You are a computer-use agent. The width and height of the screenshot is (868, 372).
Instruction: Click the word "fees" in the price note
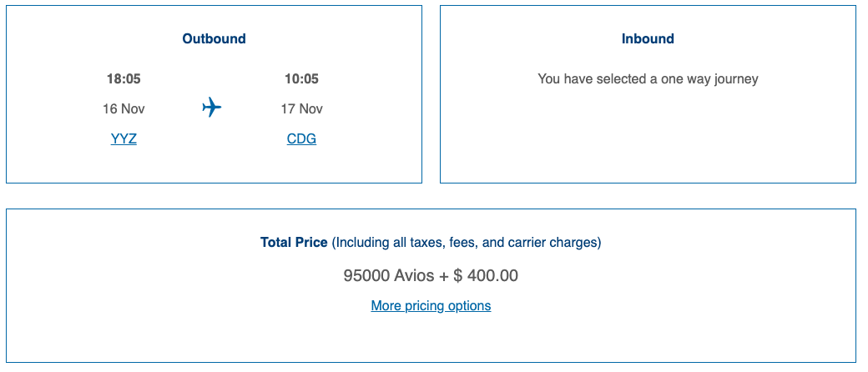464,243
